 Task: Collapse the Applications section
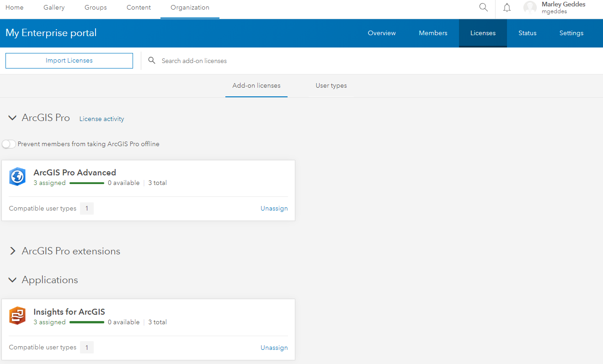point(12,280)
